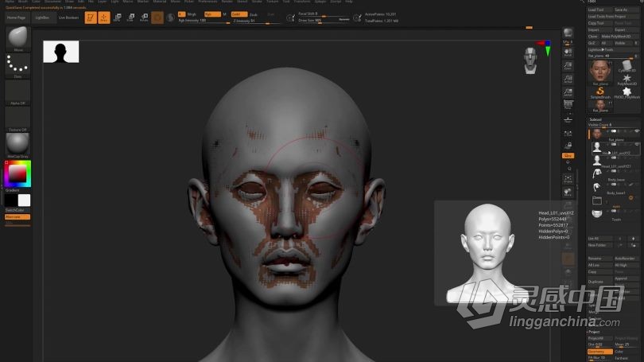Open the List All subtools popup

click(599, 239)
